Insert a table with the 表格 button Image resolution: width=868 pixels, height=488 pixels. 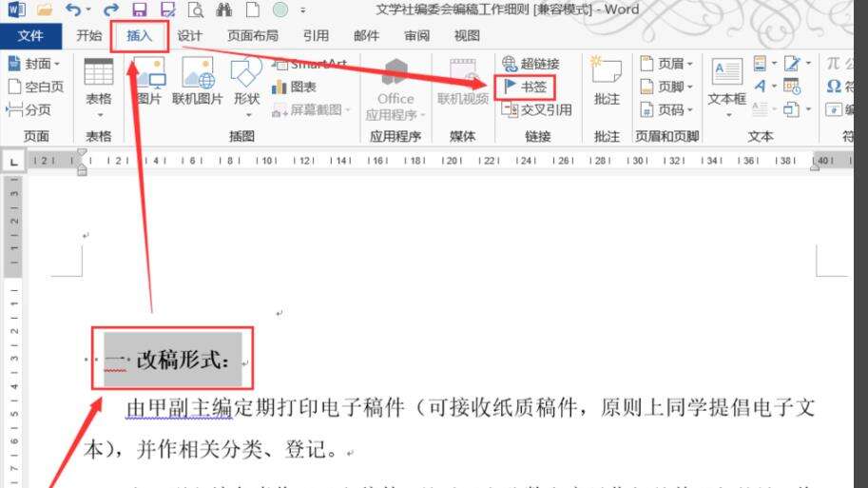pos(99,88)
